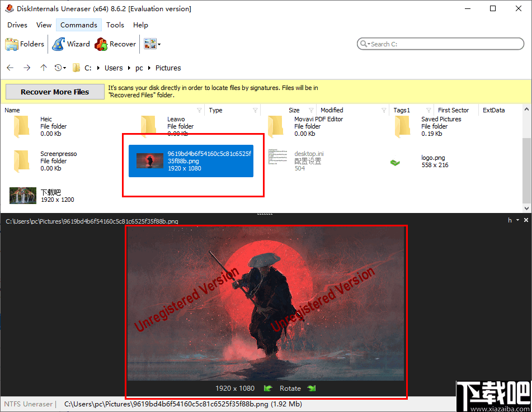Sort by the First Sector column
532x412 pixels.
(x=453, y=110)
